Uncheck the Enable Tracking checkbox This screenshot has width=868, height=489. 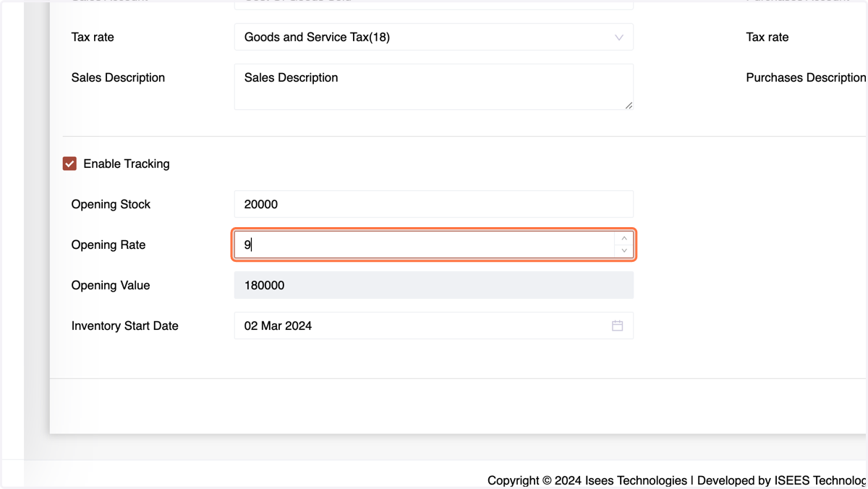[x=69, y=163]
